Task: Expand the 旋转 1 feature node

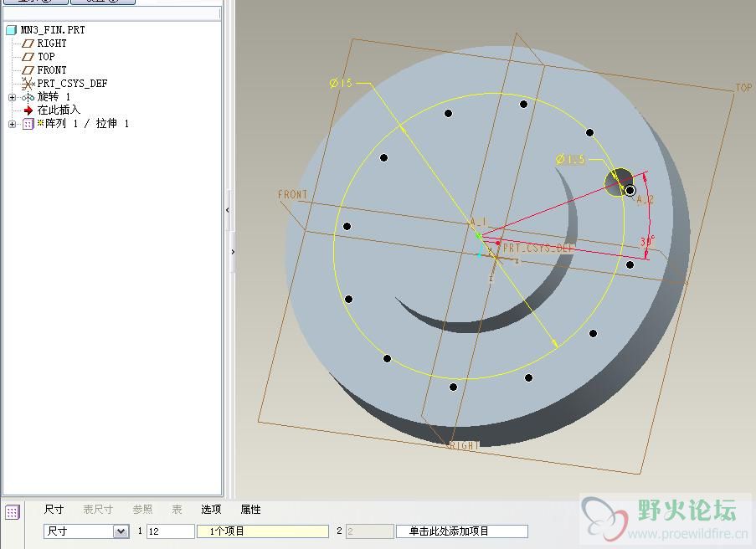Action: click(12, 97)
